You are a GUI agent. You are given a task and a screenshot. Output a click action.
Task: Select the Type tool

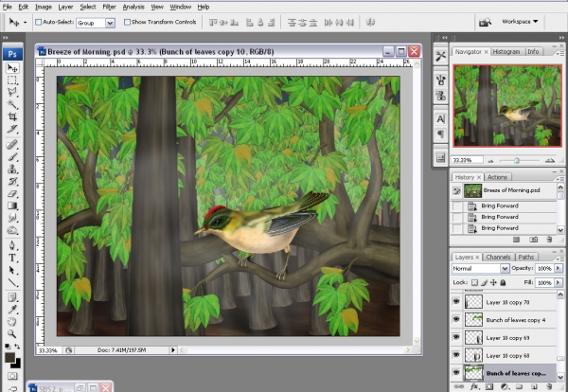(12, 258)
